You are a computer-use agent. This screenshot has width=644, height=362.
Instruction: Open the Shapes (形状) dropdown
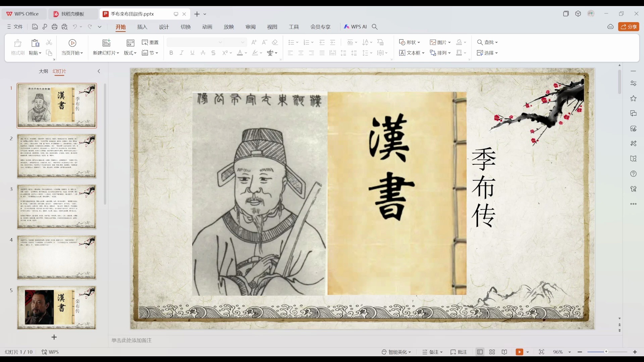point(410,42)
